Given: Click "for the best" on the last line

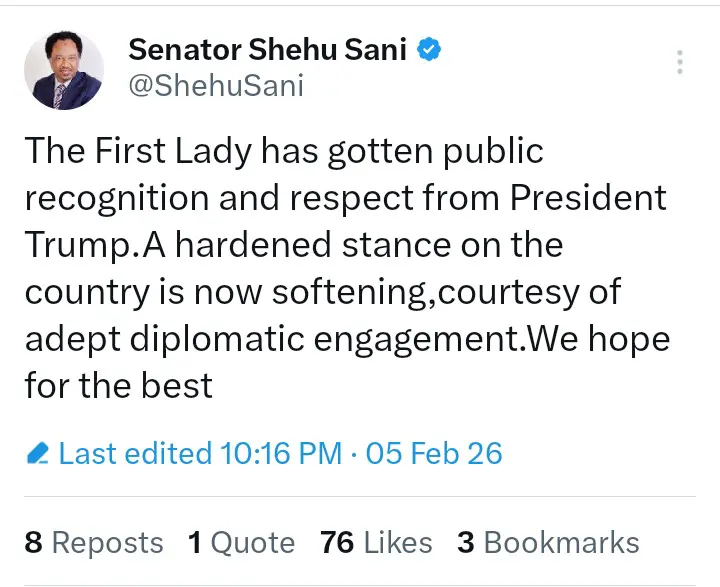Looking at the screenshot, I should point(119,385).
